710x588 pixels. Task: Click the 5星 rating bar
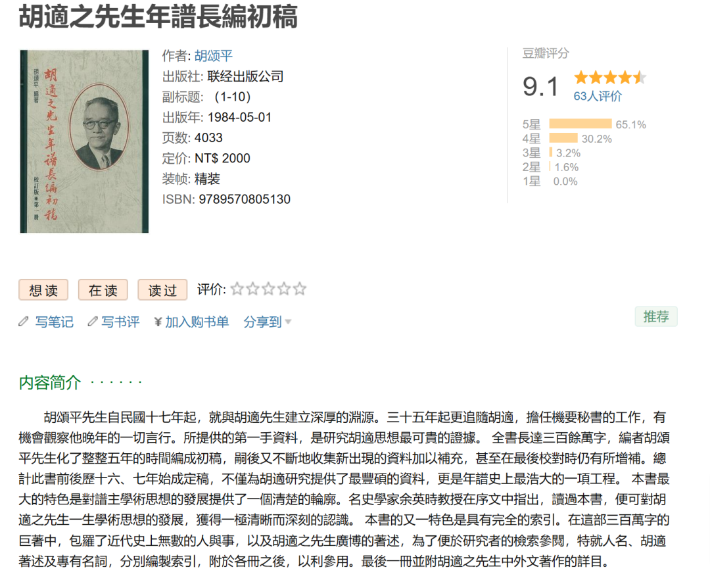tap(580, 124)
